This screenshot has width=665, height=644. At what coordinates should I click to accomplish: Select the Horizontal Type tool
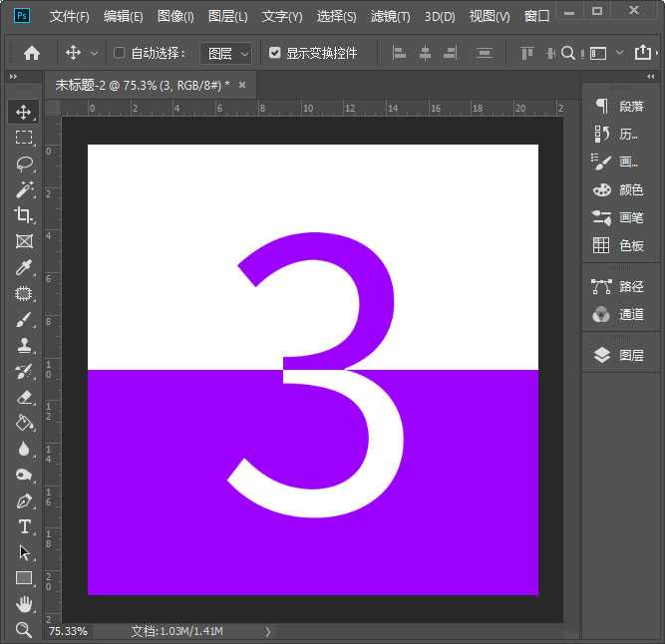[24, 526]
